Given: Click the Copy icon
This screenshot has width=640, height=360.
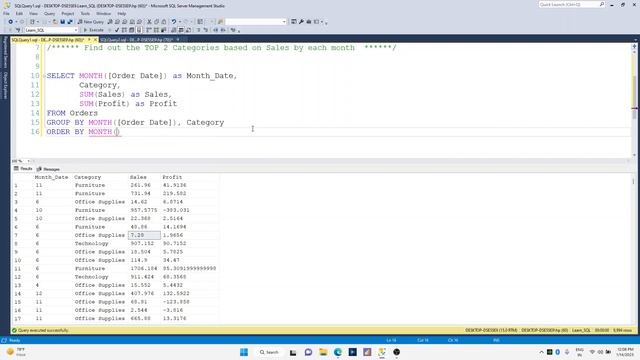Looking at the screenshot, I should pos(157,22).
